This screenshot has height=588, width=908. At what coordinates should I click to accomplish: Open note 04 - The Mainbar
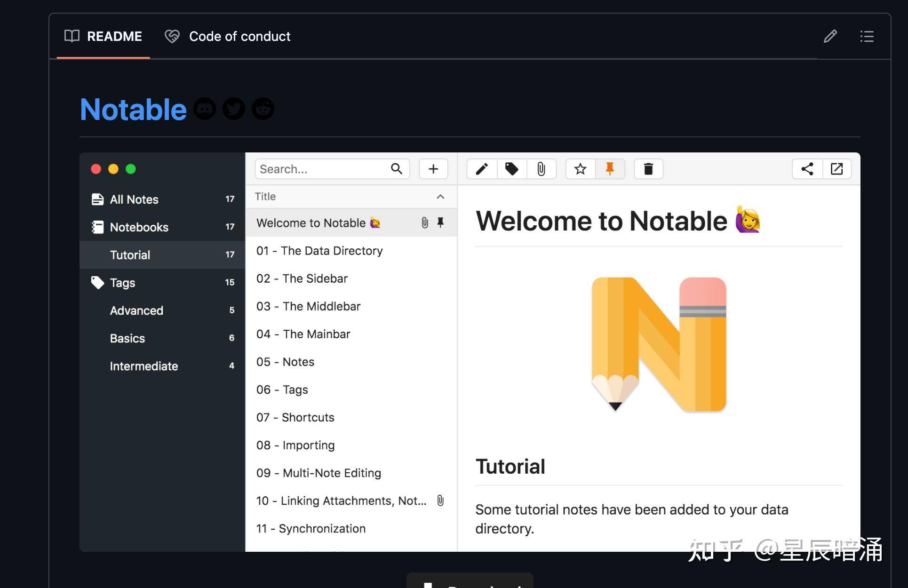[351, 334]
